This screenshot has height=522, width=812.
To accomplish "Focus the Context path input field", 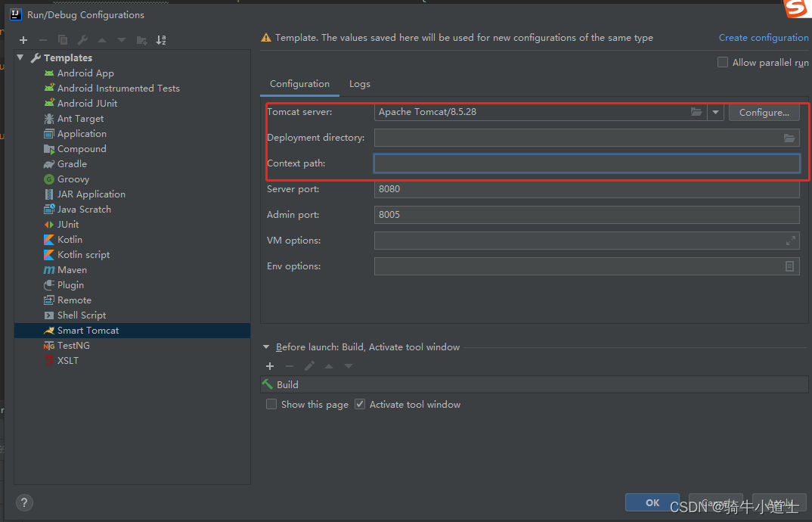I will click(x=587, y=163).
